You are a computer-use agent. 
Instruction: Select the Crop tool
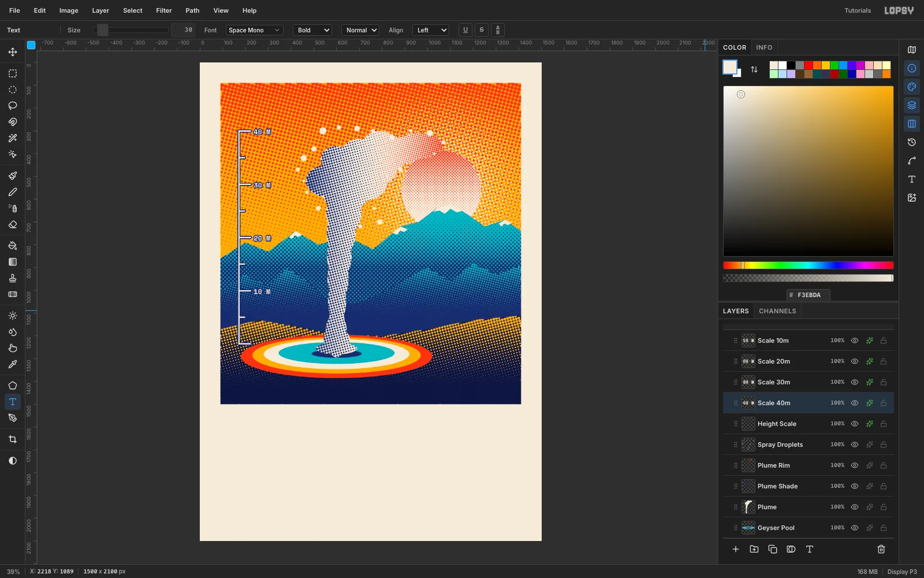[x=13, y=439]
